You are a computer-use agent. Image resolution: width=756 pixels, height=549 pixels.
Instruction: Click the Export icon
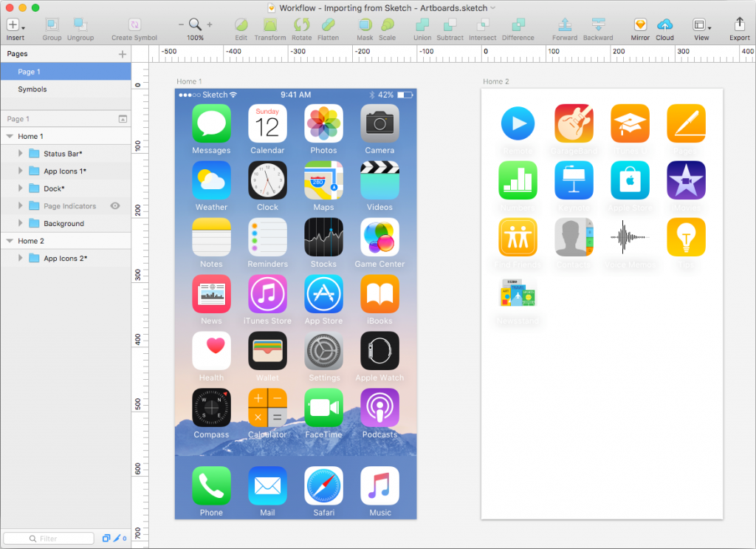click(x=740, y=24)
